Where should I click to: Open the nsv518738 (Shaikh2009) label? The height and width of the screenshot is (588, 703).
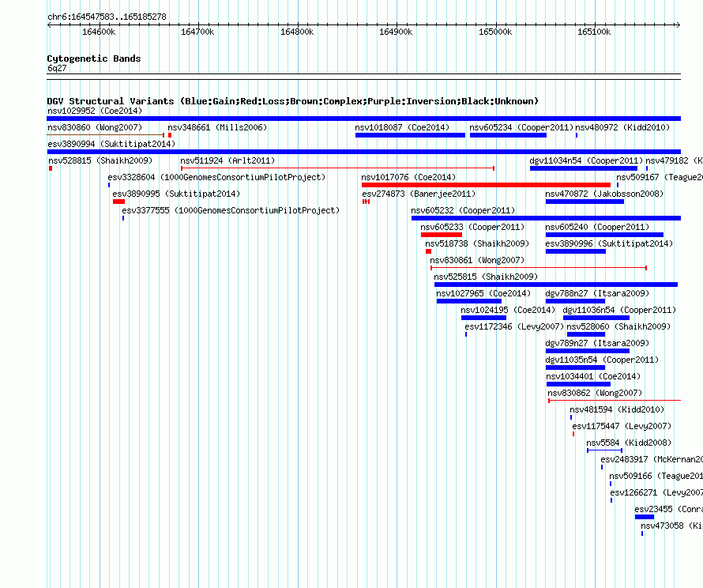(477, 243)
